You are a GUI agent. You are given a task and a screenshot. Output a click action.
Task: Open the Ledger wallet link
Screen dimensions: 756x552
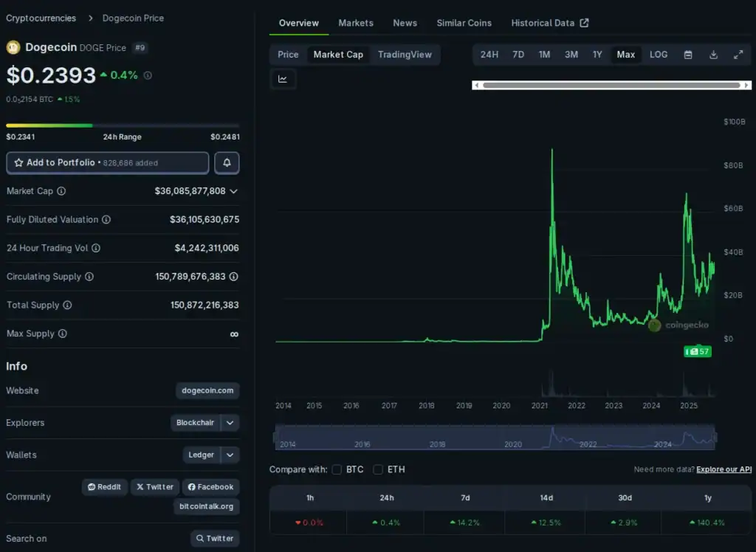pyautogui.click(x=201, y=455)
